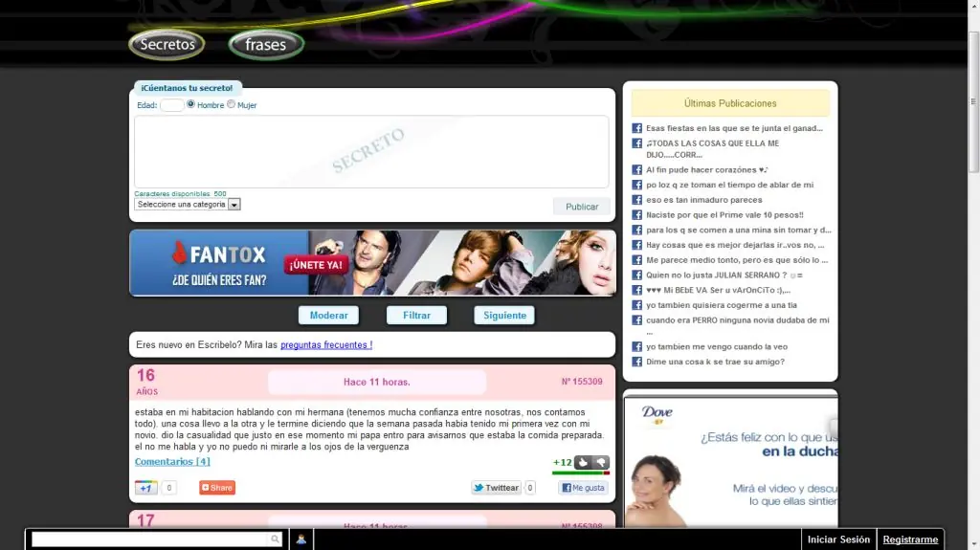Viewport: 980px width, 550px height.
Task: Click Facebook icon beside 'cuando era PERRO'
Action: click(x=636, y=320)
